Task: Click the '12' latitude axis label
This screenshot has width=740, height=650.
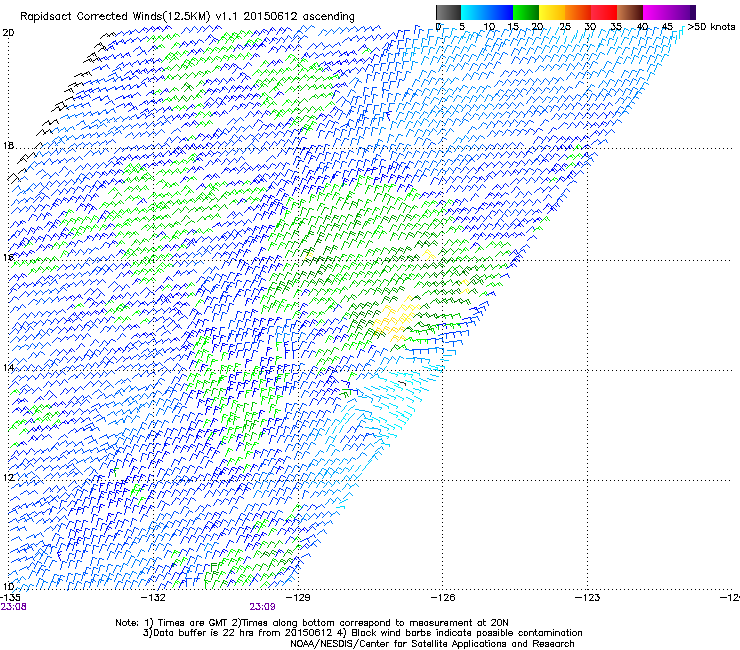Action: [8, 478]
